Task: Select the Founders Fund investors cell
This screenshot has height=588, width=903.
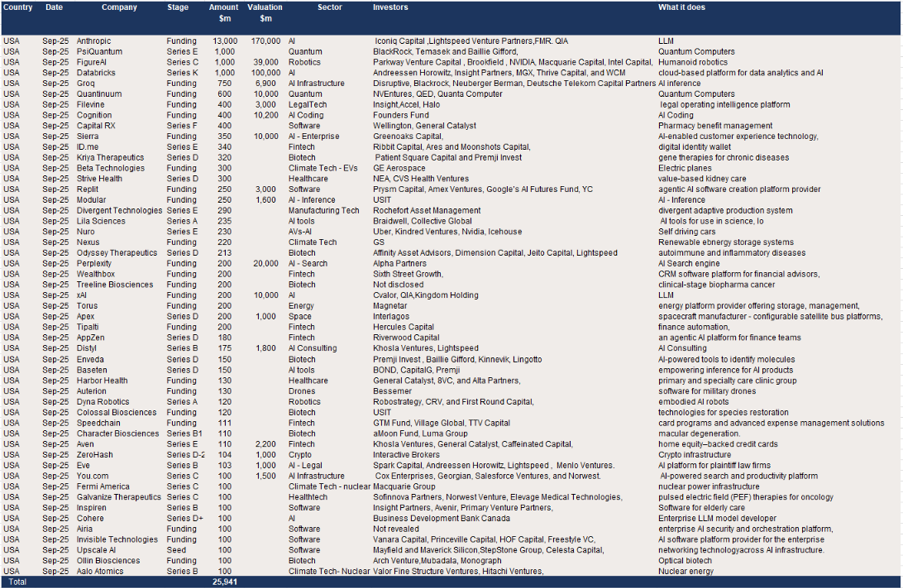Action: pos(401,115)
